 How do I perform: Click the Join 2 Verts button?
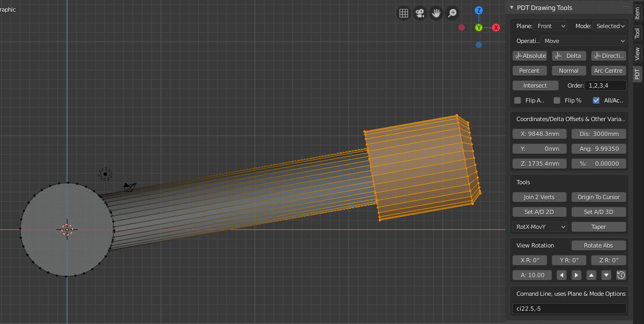[x=539, y=197]
